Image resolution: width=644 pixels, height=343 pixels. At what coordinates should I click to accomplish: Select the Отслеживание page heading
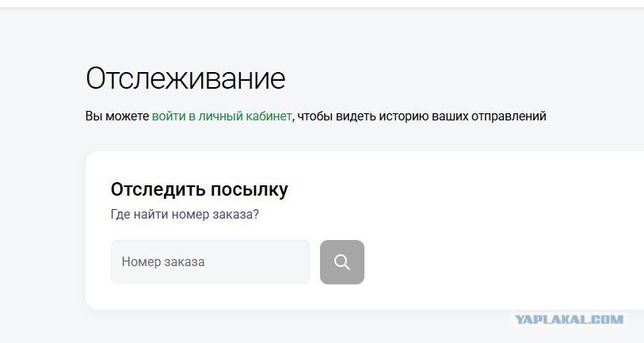pos(185,78)
